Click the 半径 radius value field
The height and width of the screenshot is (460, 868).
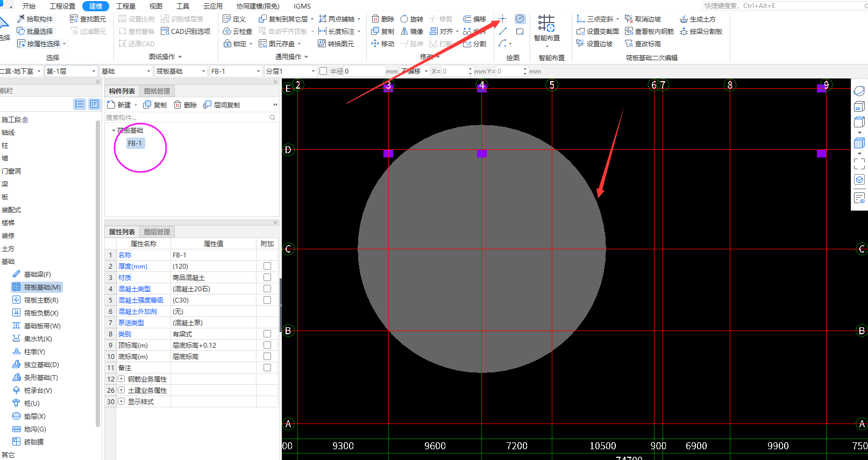tap(365, 71)
